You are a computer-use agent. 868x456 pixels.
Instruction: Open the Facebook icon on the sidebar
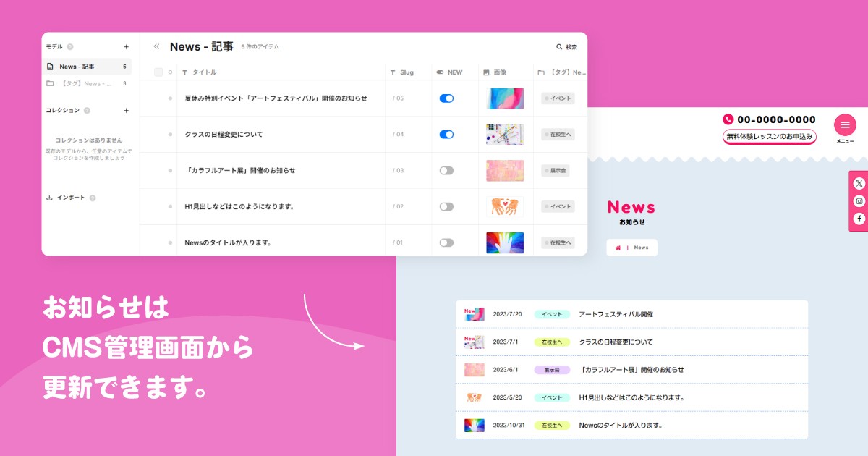coord(859,219)
